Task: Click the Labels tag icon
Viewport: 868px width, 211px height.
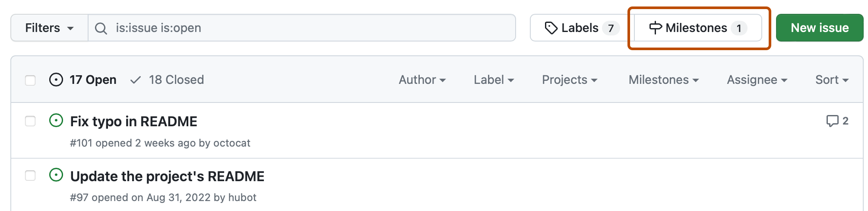Action: pyautogui.click(x=551, y=28)
